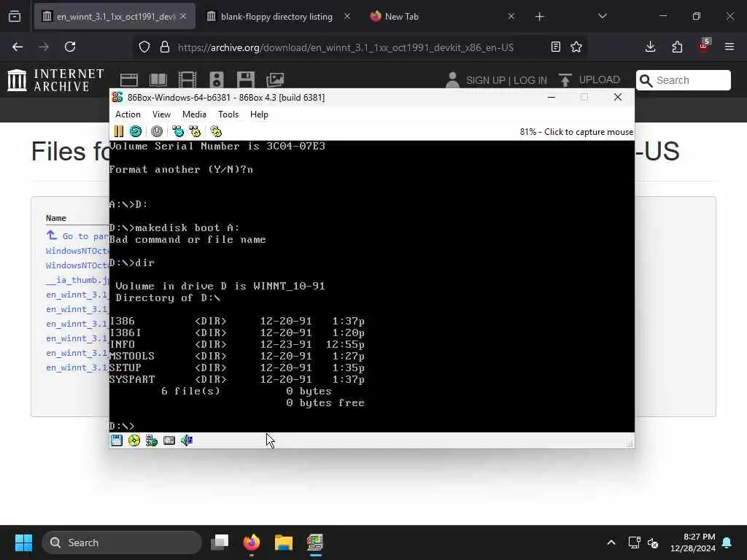Toggle reader view in the address bar

coord(555,47)
